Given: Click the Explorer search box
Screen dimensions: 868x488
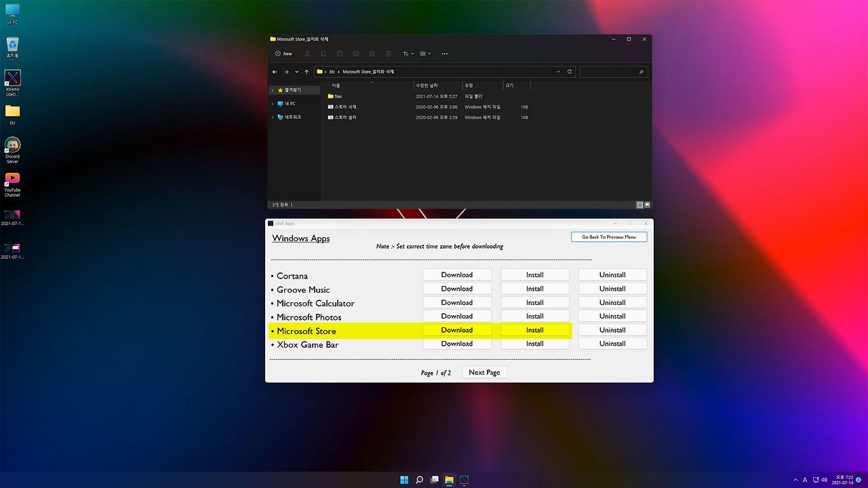Looking at the screenshot, I should [614, 71].
